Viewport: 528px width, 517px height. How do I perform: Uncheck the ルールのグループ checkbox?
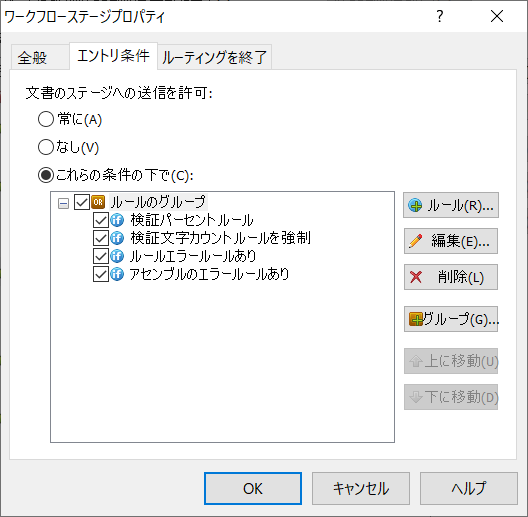(81, 202)
